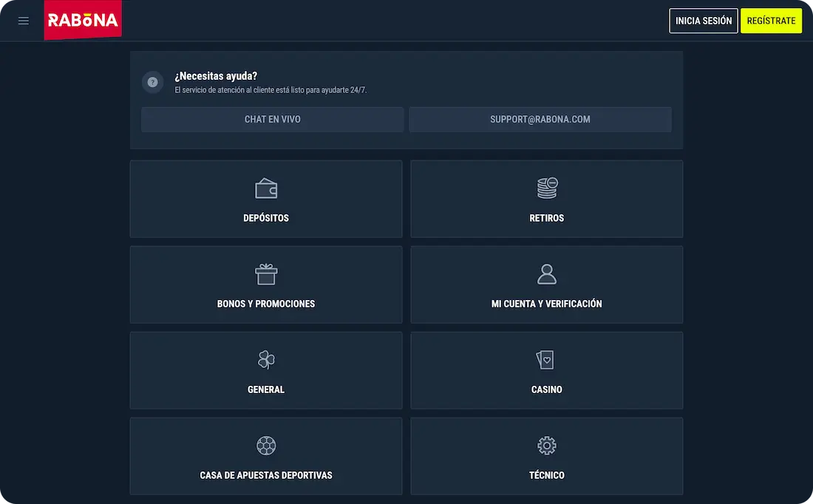Select the playing cards Casino icon

[545, 360]
